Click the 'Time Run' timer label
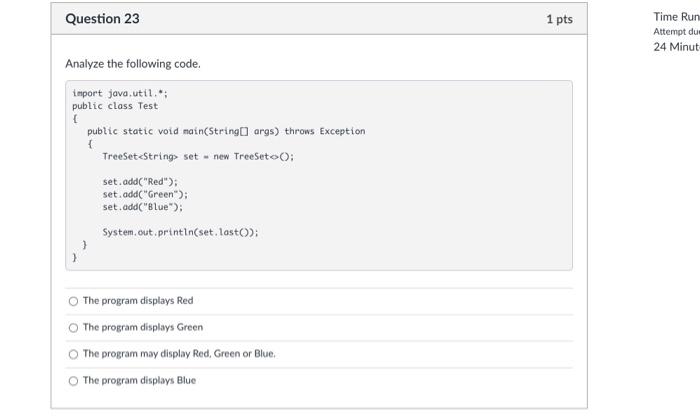 [675, 16]
